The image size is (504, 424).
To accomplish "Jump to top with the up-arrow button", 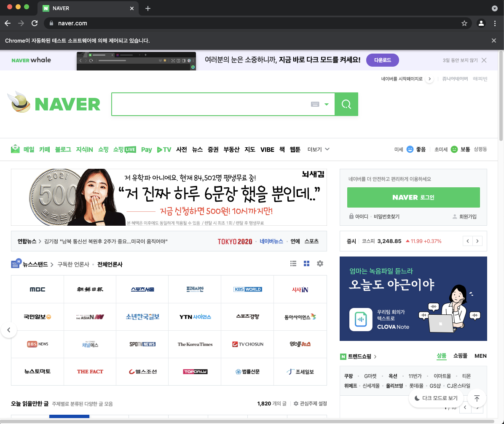I will pos(477,399).
